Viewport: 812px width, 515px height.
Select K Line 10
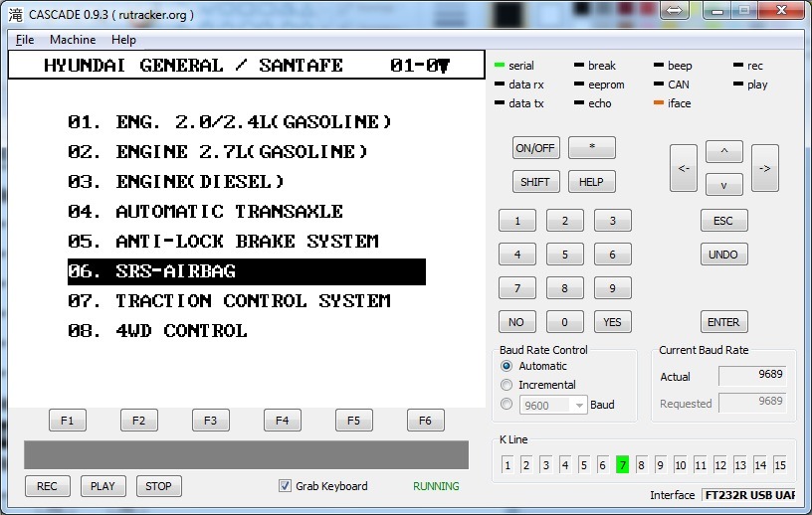pyautogui.click(x=681, y=465)
